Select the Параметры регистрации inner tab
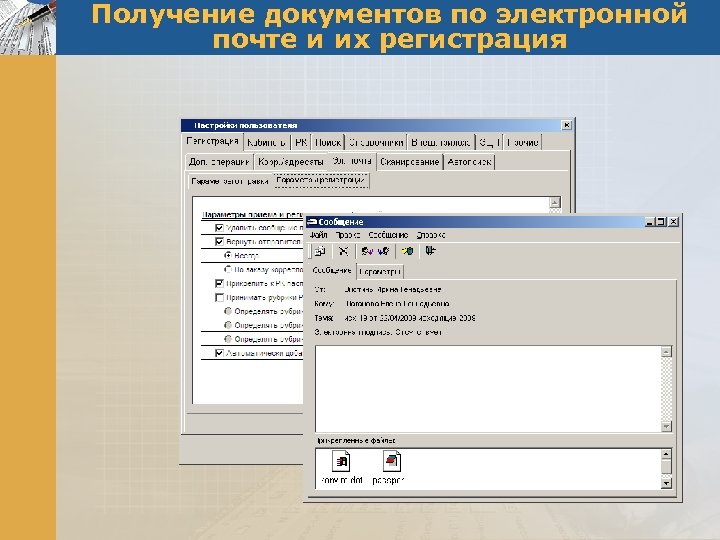 pyautogui.click(x=321, y=180)
